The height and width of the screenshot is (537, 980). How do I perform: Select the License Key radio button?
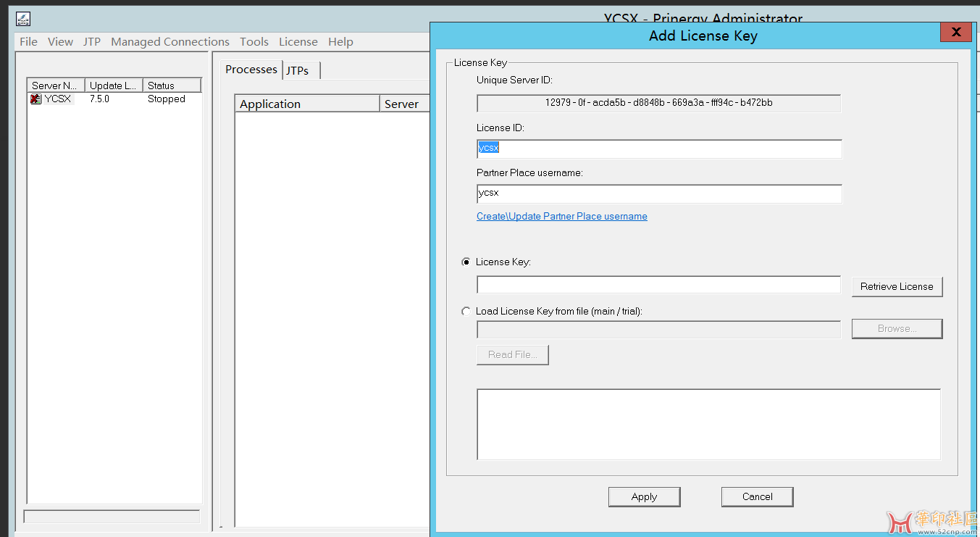click(x=466, y=262)
